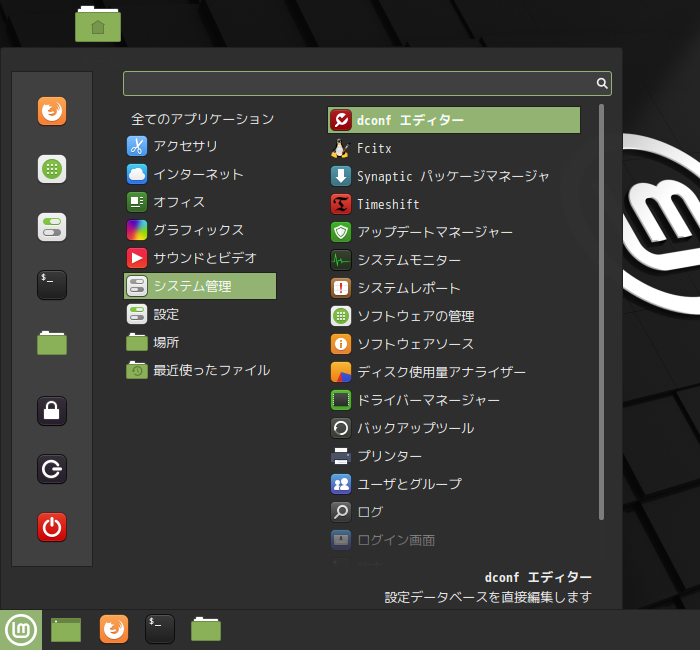Open Synaptic パッケージマネージャ
This screenshot has height=650, width=700.
click(454, 176)
